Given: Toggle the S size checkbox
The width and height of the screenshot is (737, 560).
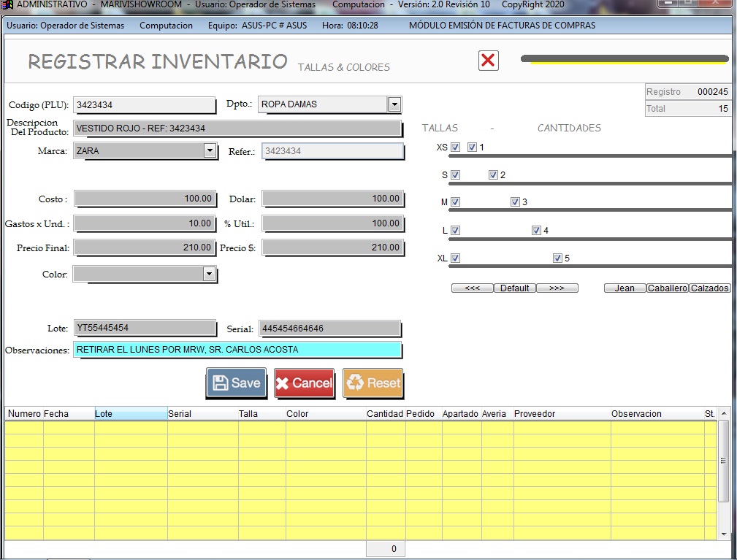Looking at the screenshot, I should coord(456,174).
